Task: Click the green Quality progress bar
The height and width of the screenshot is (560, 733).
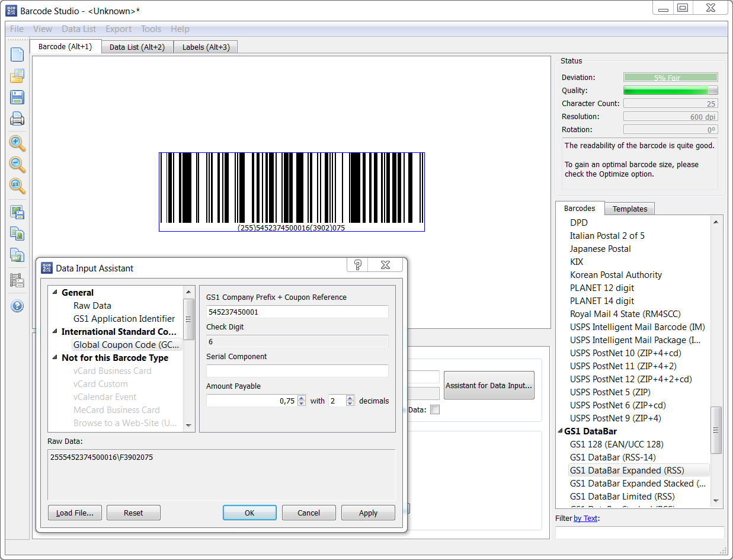Action: (x=670, y=90)
